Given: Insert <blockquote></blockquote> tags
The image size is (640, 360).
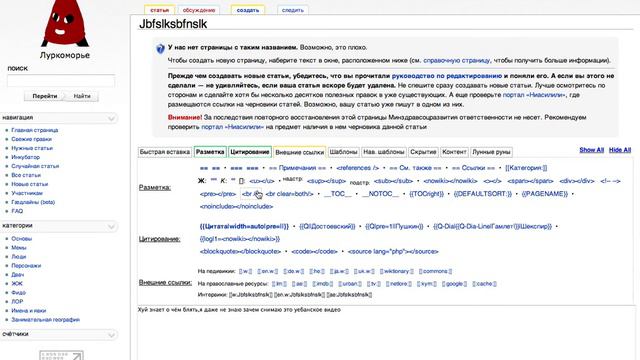Looking at the screenshot, I should click(240, 251).
